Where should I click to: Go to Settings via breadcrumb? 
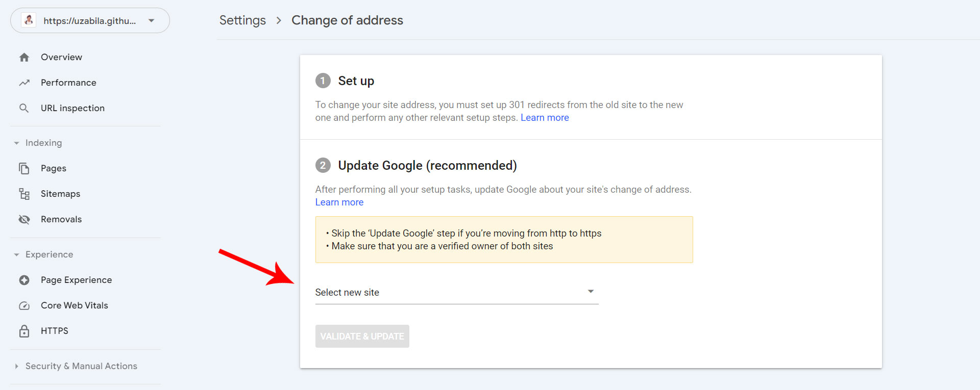(x=242, y=20)
